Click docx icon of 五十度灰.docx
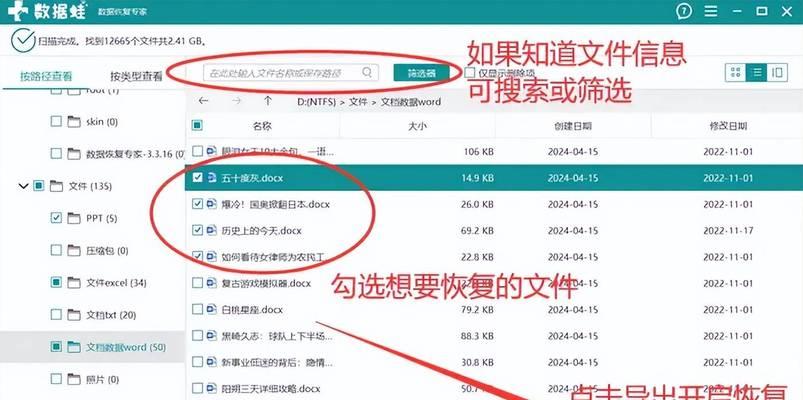 click(x=212, y=178)
